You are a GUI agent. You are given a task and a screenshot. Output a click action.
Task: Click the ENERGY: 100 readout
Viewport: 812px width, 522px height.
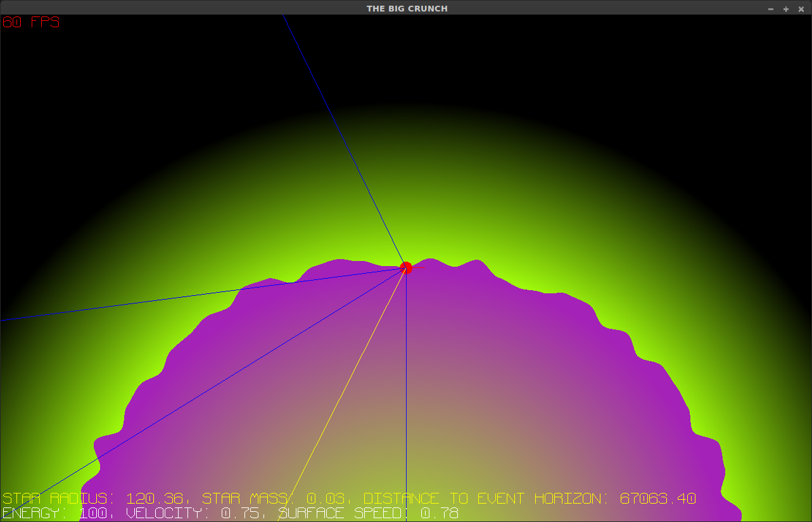[x=55, y=513]
